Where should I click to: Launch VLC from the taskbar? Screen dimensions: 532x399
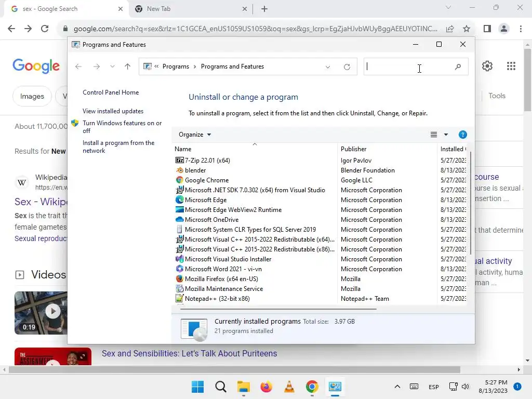(x=289, y=387)
